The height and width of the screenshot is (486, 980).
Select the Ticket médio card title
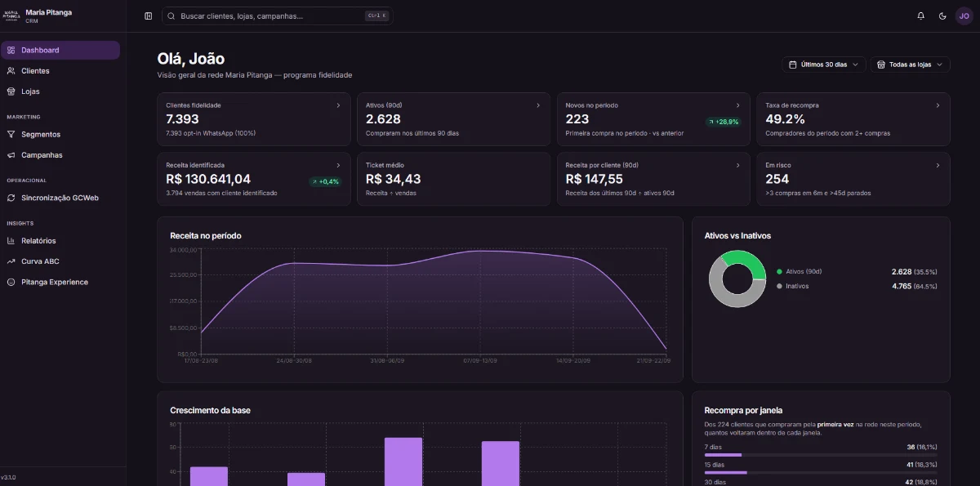385,165
